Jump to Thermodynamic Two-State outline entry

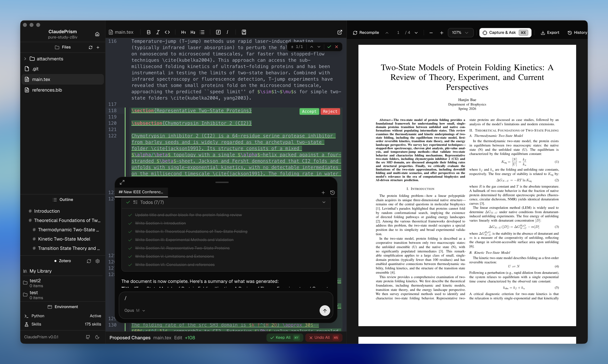click(68, 230)
